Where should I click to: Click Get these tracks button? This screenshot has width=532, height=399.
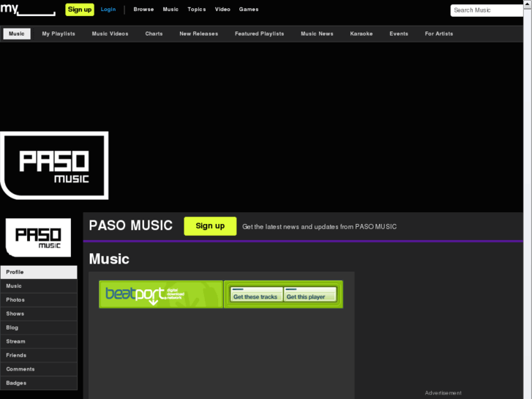[256, 294]
